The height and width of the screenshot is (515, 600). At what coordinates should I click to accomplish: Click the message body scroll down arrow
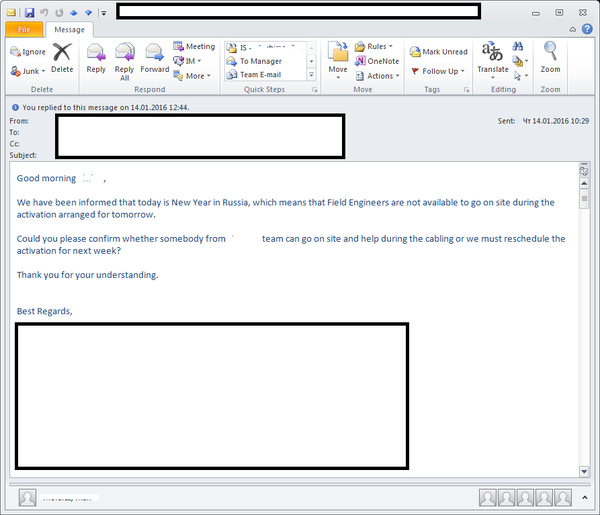[x=584, y=471]
